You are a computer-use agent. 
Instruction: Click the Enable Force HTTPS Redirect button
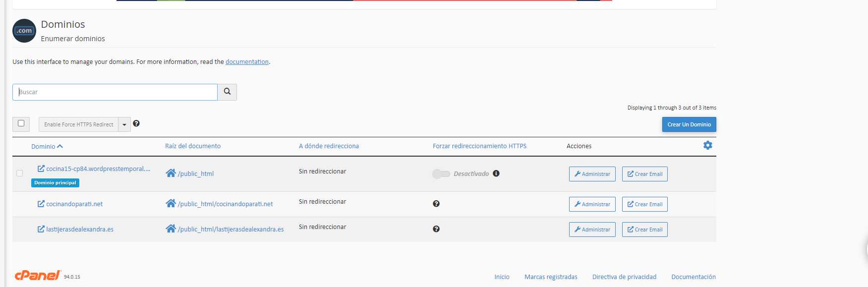click(79, 124)
